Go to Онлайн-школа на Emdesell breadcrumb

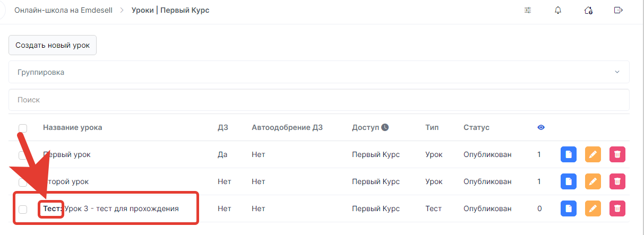[x=63, y=10]
